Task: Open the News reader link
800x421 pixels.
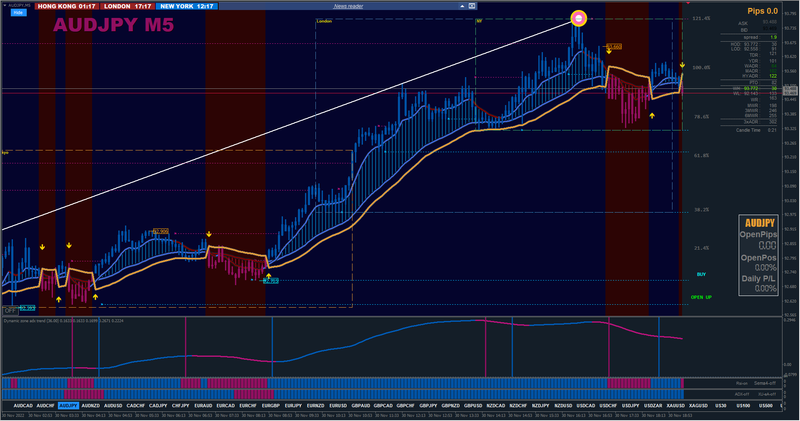Action: click(x=348, y=6)
